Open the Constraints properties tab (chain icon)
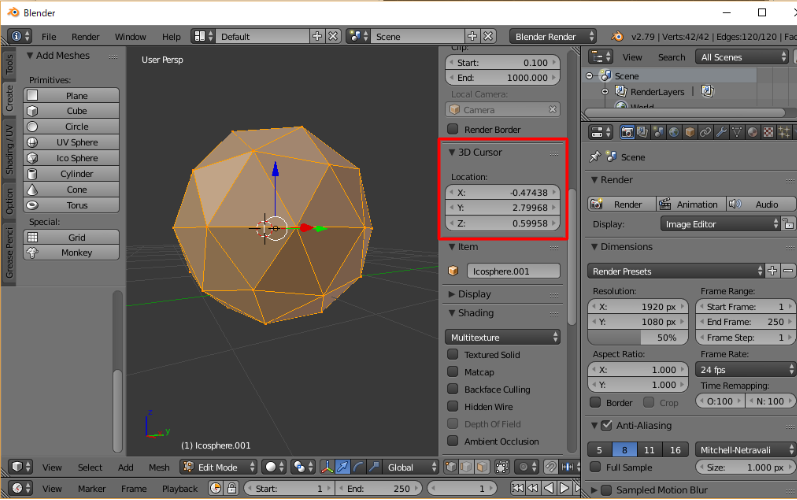Viewport: 797px width, 500px height. tap(706, 133)
